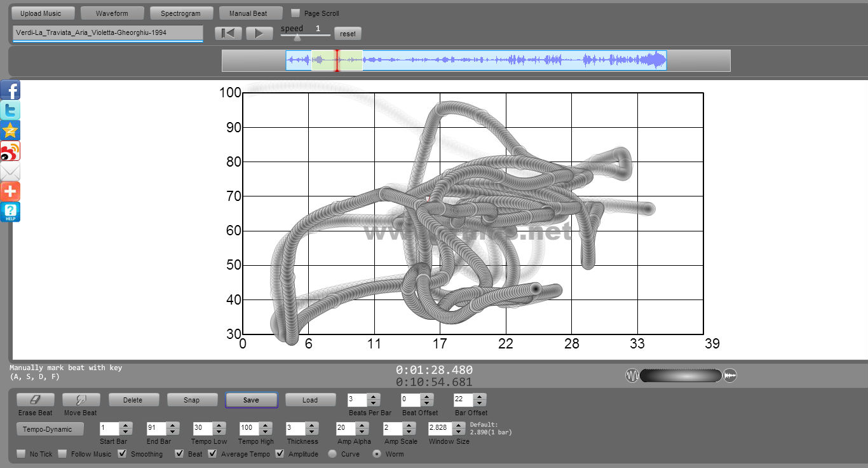
Task: Select the Move Beat tool icon
Action: tap(81, 400)
